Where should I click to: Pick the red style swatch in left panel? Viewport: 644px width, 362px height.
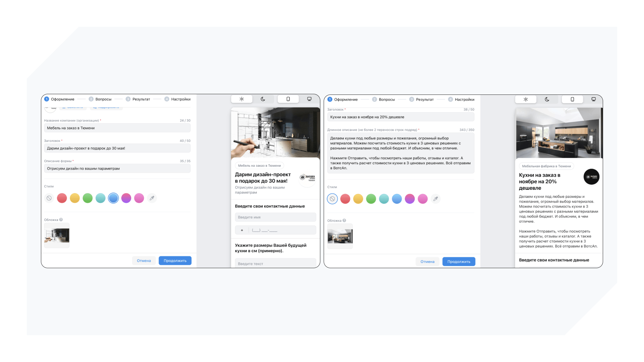pos(62,198)
